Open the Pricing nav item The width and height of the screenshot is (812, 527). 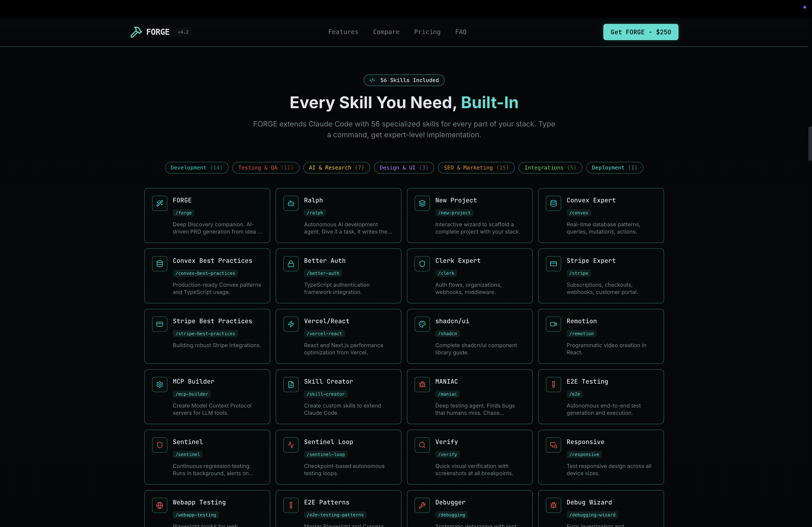point(427,32)
